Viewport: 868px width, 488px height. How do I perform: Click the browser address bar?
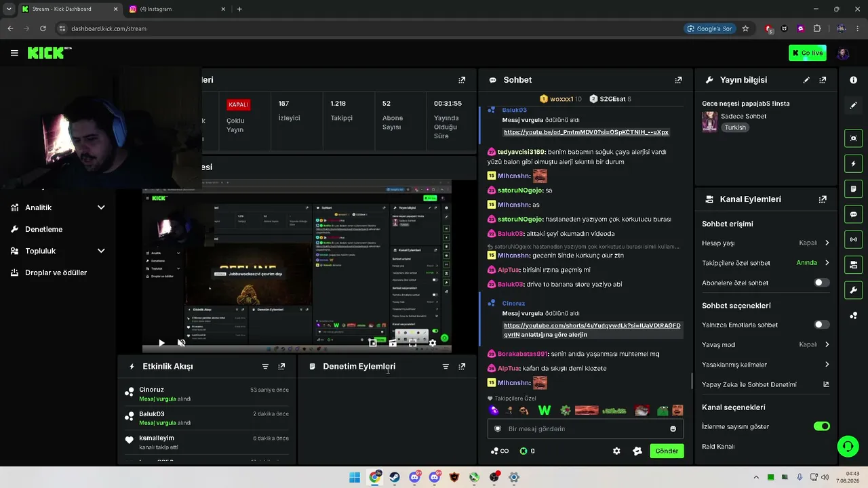[366, 28]
